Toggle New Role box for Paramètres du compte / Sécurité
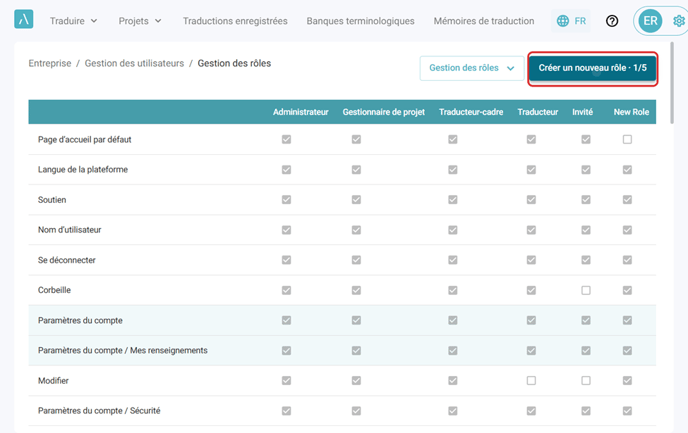The image size is (688, 433). pos(627,411)
